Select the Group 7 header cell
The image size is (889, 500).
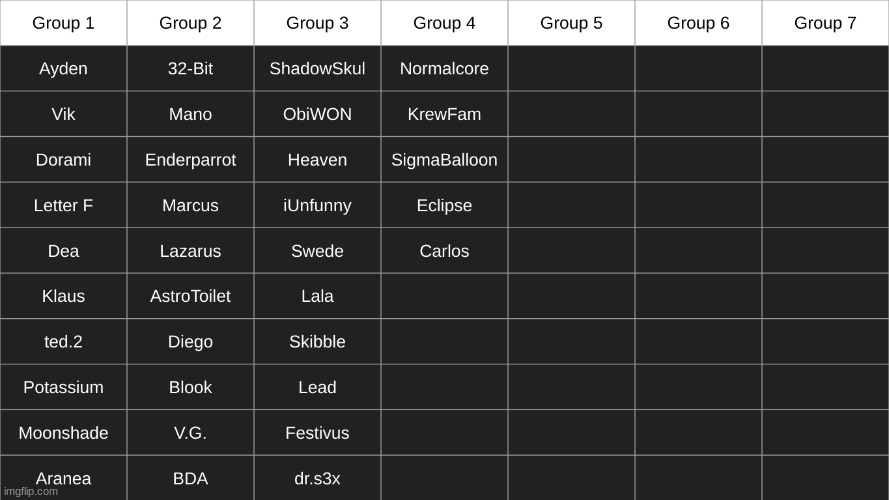click(825, 23)
